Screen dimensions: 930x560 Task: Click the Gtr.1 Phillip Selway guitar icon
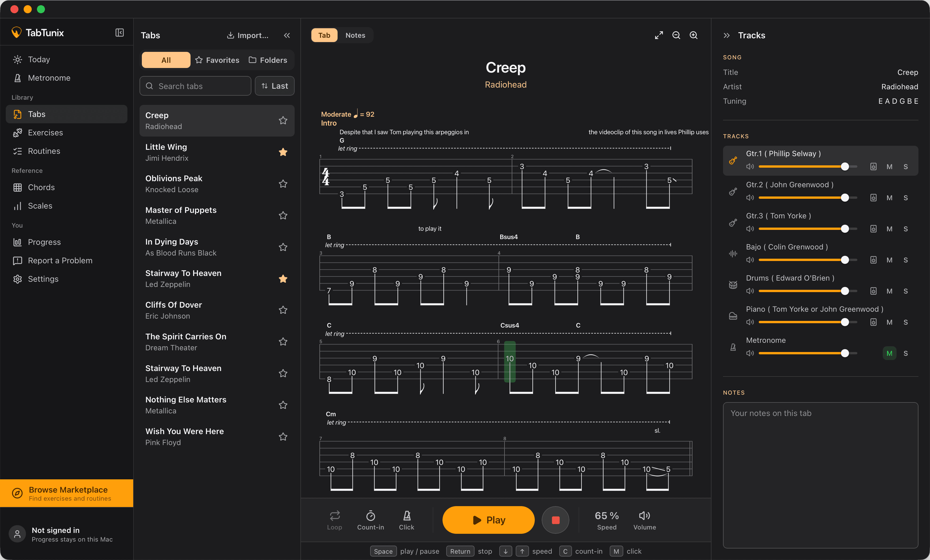(733, 161)
